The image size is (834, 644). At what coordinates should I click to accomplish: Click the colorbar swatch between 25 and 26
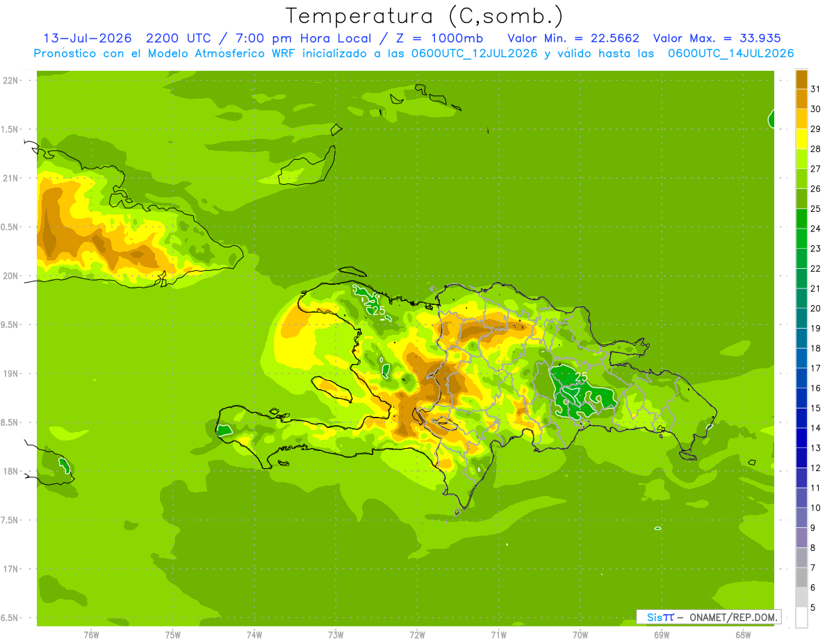[x=801, y=199]
